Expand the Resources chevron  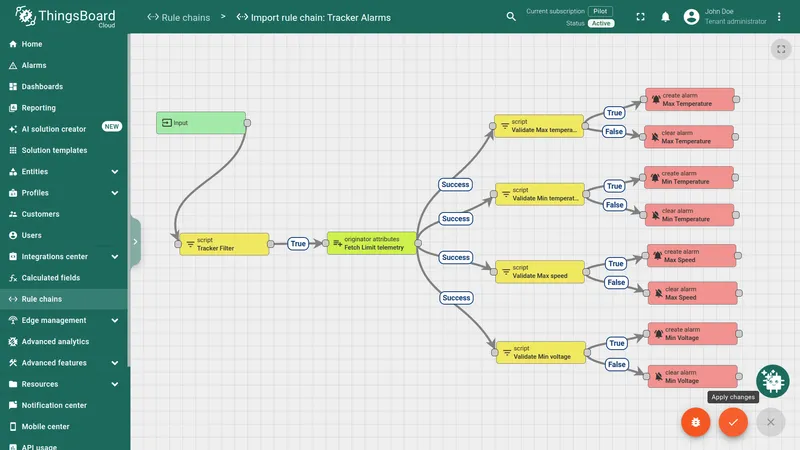[x=115, y=384]
